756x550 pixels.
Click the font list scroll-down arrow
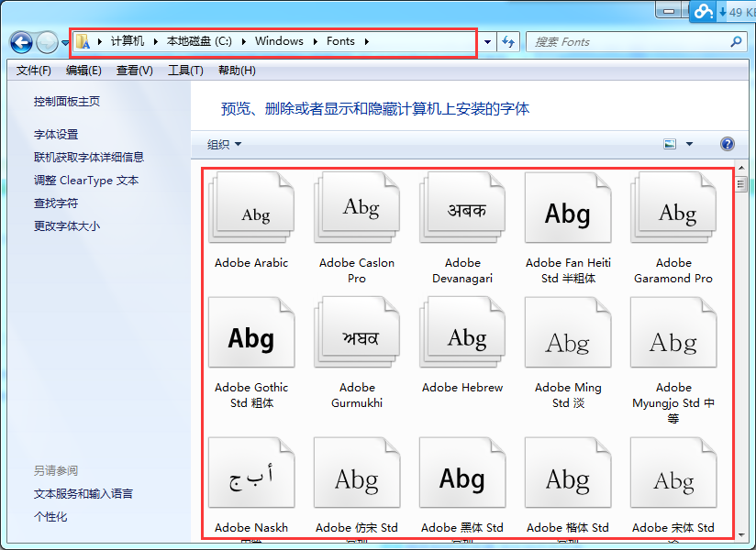(741, 534)
